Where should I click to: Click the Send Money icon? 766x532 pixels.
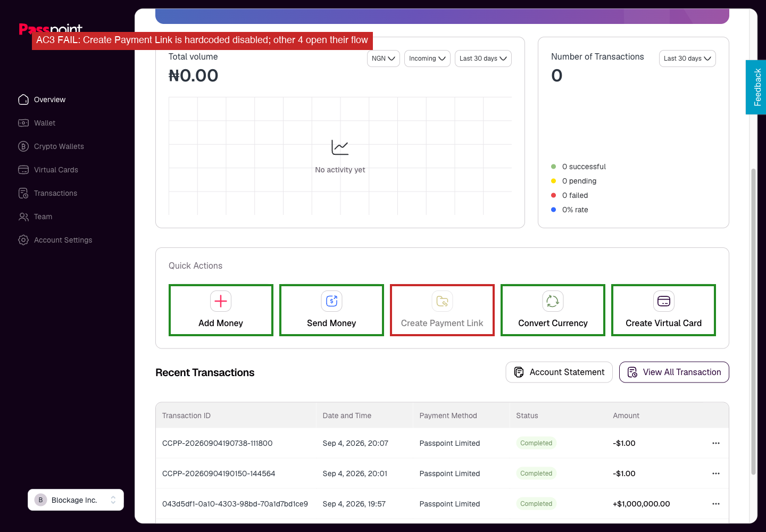coord(331,301)
